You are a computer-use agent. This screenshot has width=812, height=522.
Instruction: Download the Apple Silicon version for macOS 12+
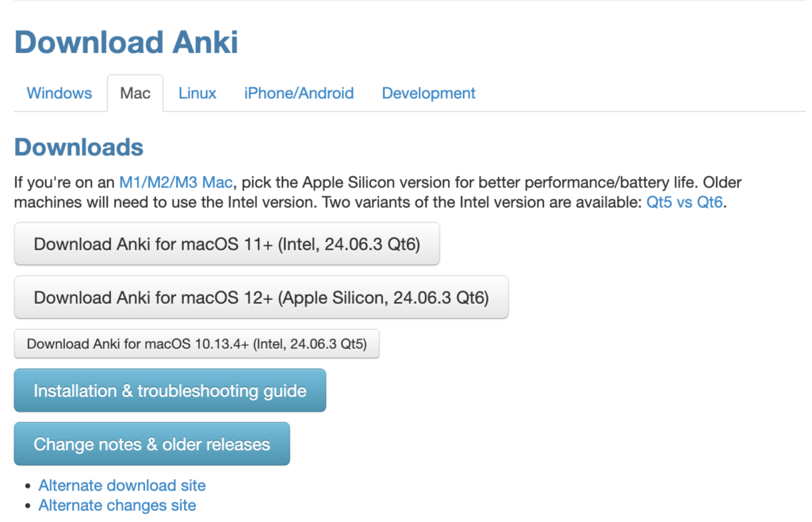[262, 297]
